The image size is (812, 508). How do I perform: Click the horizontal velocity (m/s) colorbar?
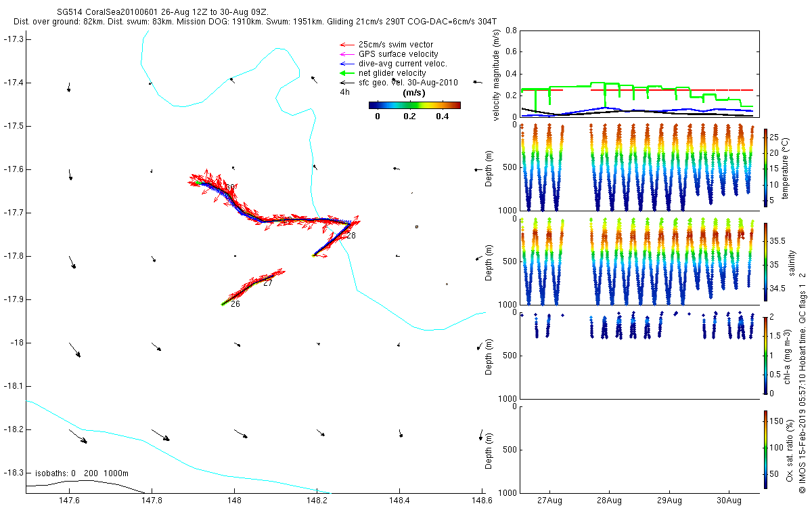coord(414,105)
